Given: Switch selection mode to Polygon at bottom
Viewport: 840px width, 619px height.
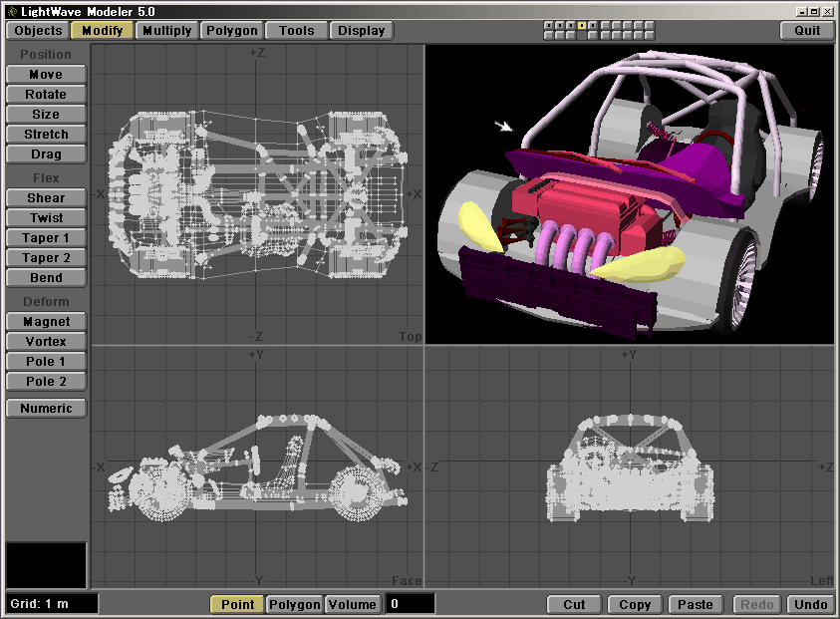Looking at the screenshot, I should 295,604.
